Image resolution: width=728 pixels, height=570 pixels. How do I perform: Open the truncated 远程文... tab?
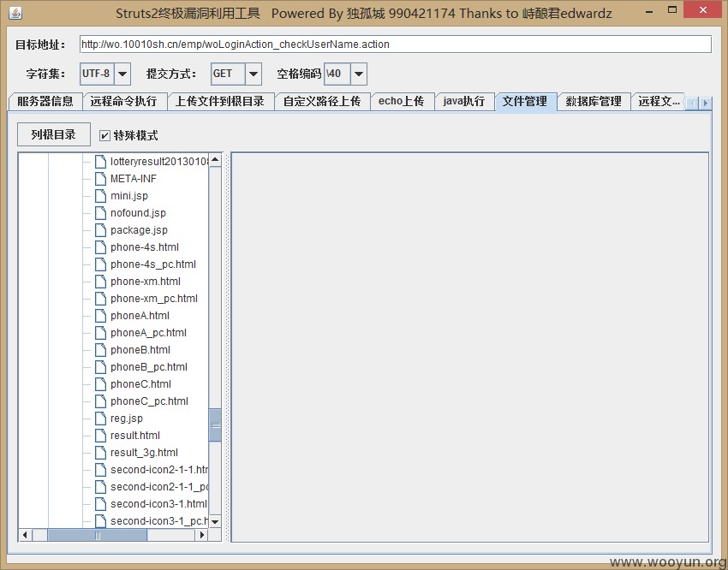pyautogui.click(x=659, y=102)
